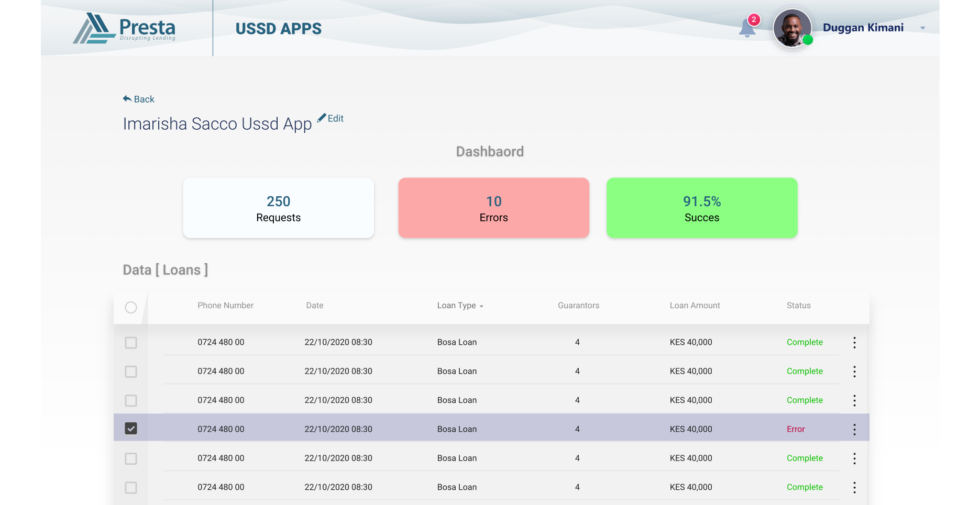Open the 250 Requests card
The height and width of the screenshot is (505, 980).
pyautogui.click(x=279, y=208)
